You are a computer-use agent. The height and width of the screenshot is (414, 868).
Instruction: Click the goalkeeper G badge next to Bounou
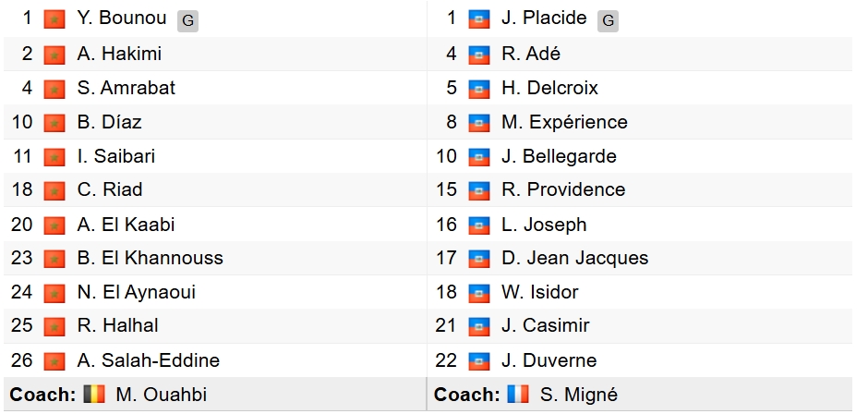click(x=187, y=21)
